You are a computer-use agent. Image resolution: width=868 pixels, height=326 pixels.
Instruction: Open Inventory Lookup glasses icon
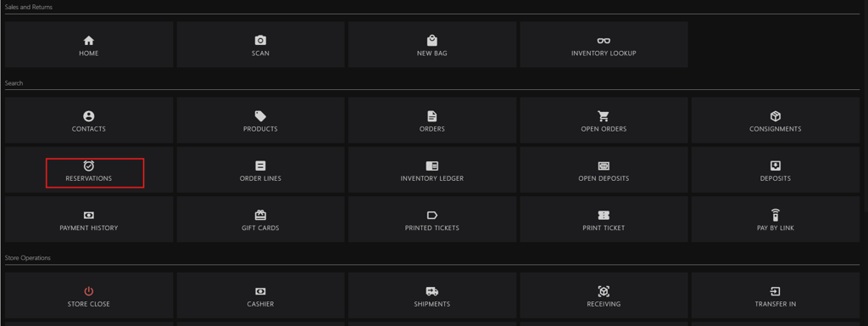tap(604, 41)
